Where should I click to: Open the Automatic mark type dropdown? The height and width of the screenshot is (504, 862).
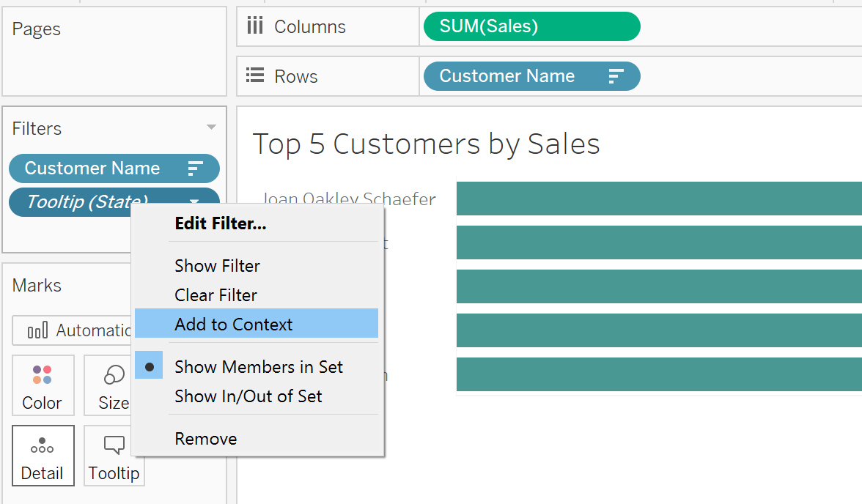[72, 330]
